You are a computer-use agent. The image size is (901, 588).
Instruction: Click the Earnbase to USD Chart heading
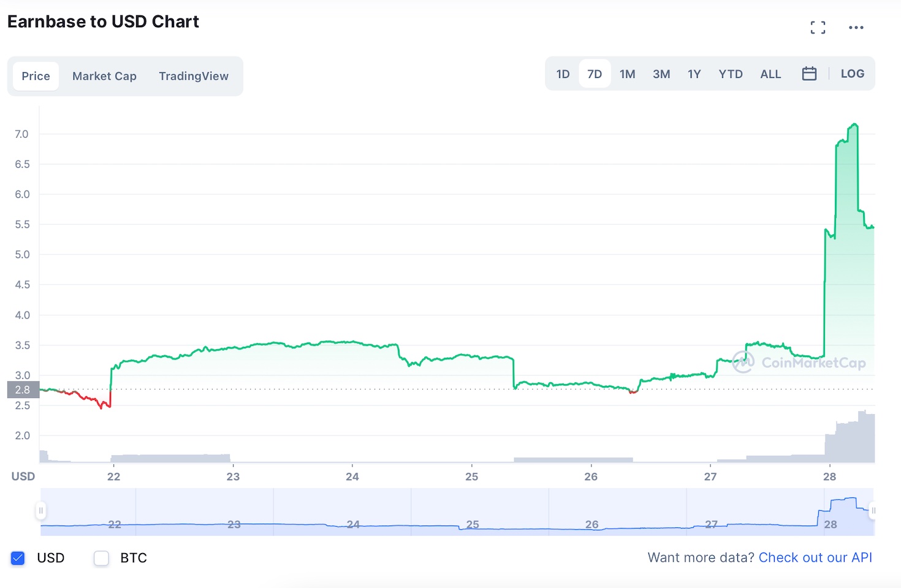pos(103,21)
